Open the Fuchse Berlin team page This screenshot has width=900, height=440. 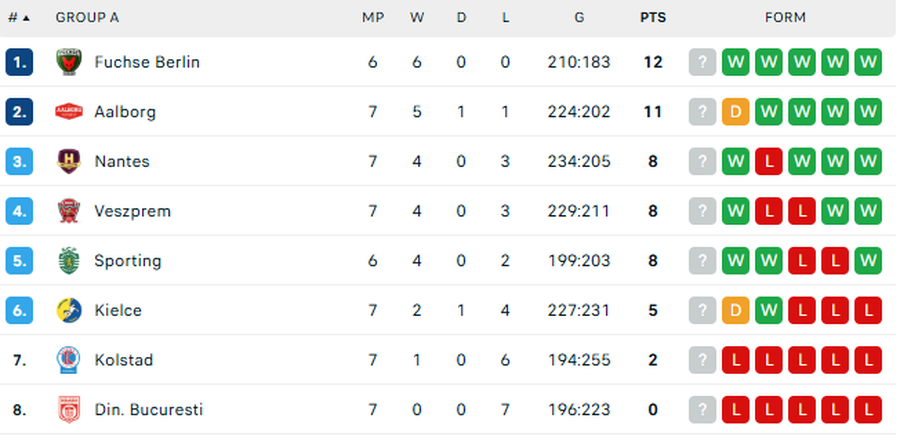click(147, 62)
